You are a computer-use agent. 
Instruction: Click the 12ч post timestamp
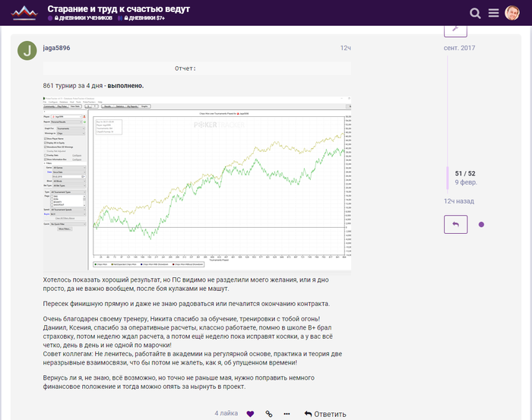[x=345, y=48]
